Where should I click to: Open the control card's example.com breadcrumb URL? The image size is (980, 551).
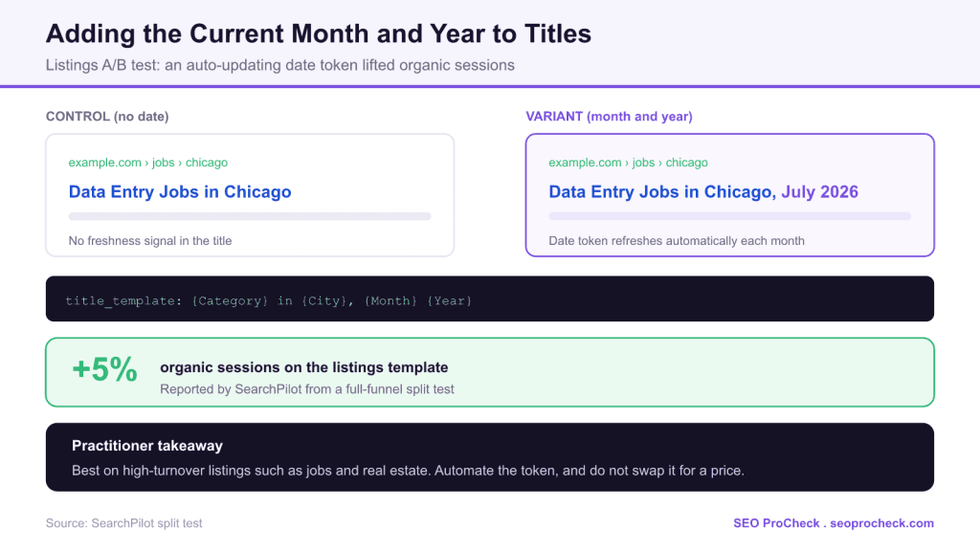click(148, 163)
